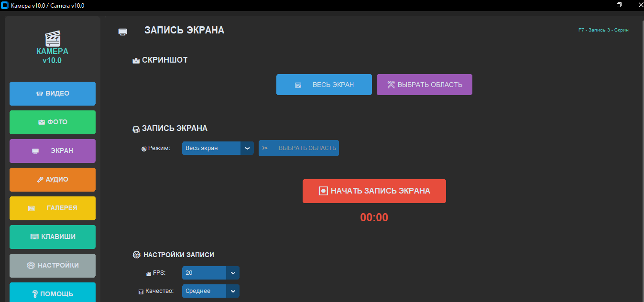
Task: Click the scissors icon on purple ВЫБРАТЬ ОБЛАСТЬ
Action: pos(391,85)
